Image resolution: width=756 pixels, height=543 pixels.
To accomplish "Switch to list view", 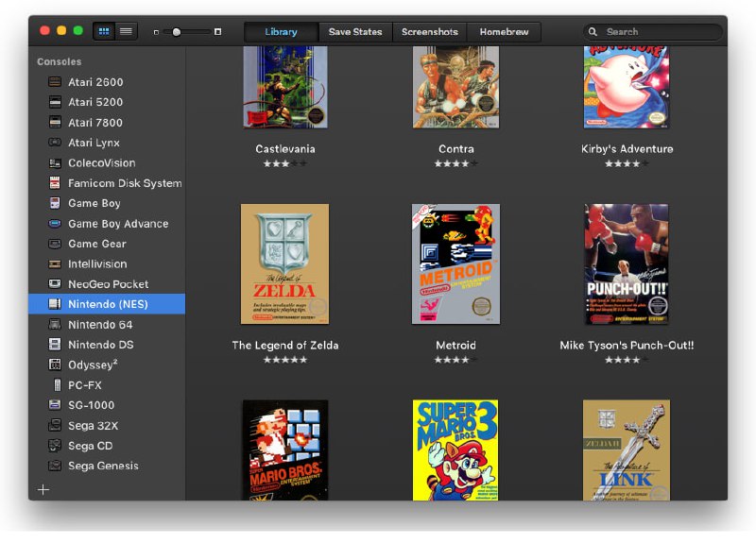I will coord(126,31).
